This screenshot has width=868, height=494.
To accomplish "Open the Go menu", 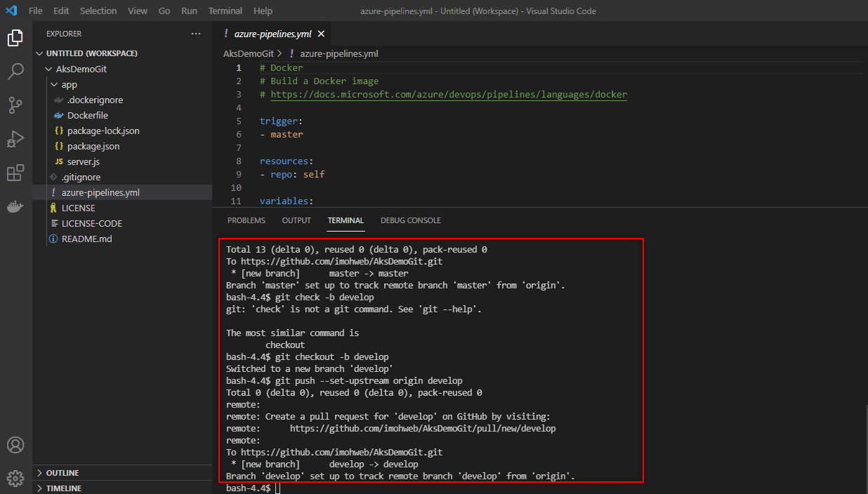I will pyautogui.click(x=164, y=11).
